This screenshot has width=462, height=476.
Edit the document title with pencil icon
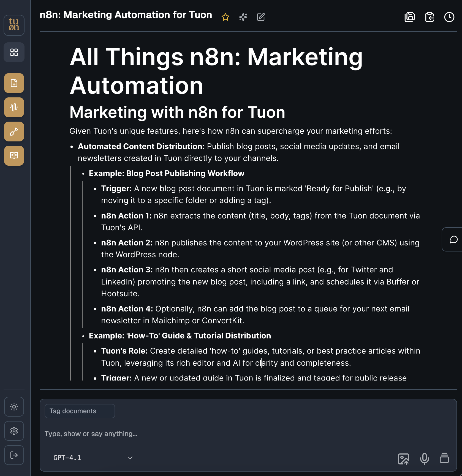tap(261, 17)
